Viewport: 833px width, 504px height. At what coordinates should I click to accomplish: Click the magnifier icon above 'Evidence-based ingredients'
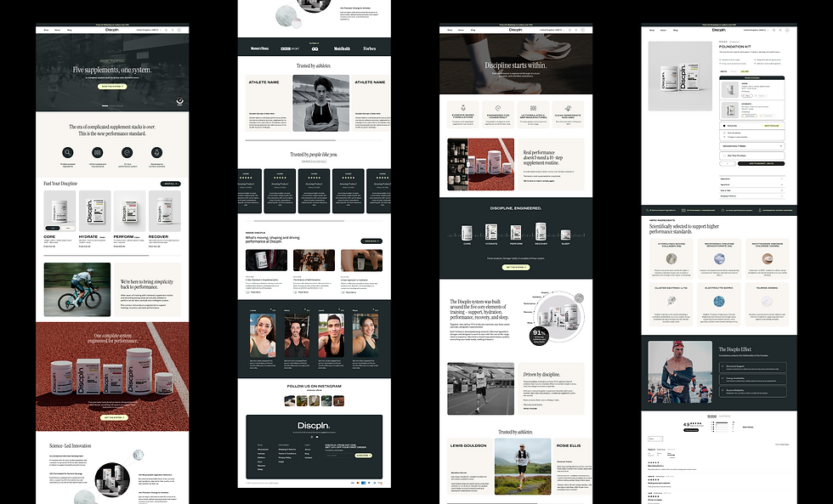point(67,153)
